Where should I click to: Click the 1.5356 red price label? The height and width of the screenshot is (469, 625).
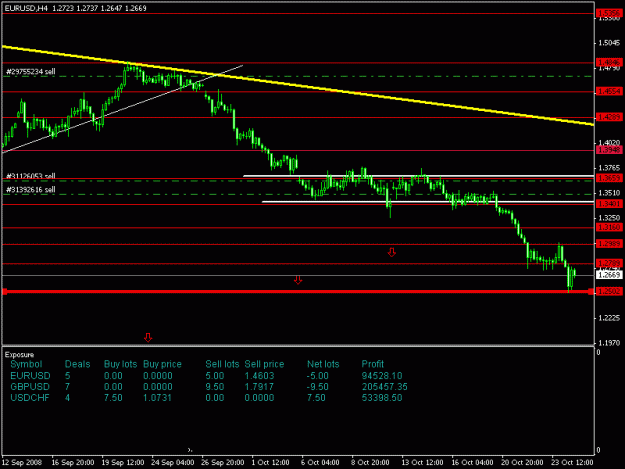point(609,14)
